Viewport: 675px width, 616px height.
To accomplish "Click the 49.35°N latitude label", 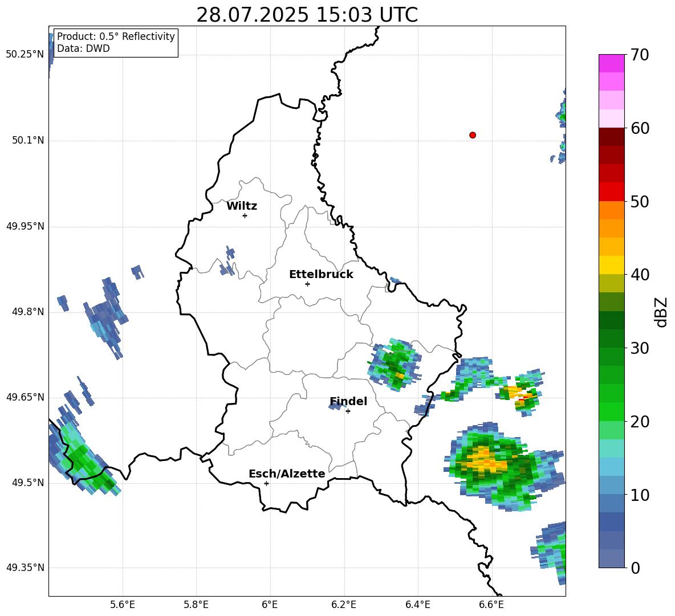I will point(25,568).
